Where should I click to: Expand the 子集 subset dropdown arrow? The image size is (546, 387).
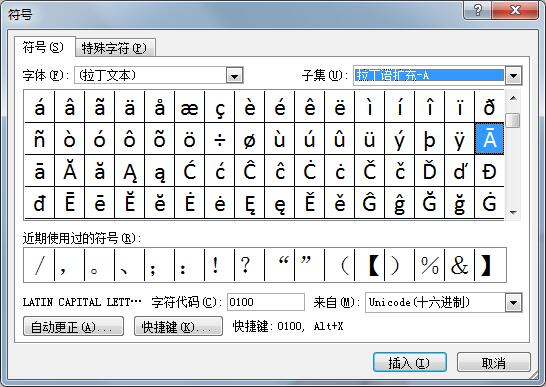coord(514,75)
